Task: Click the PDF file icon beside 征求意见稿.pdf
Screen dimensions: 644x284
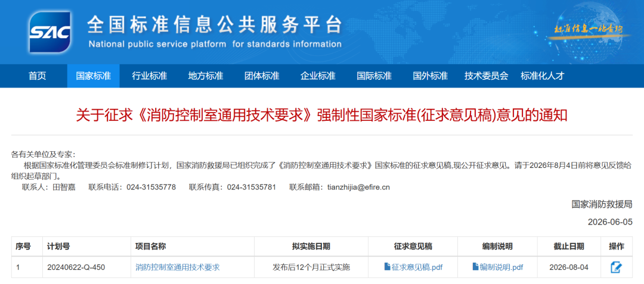Action: point(387,267)
